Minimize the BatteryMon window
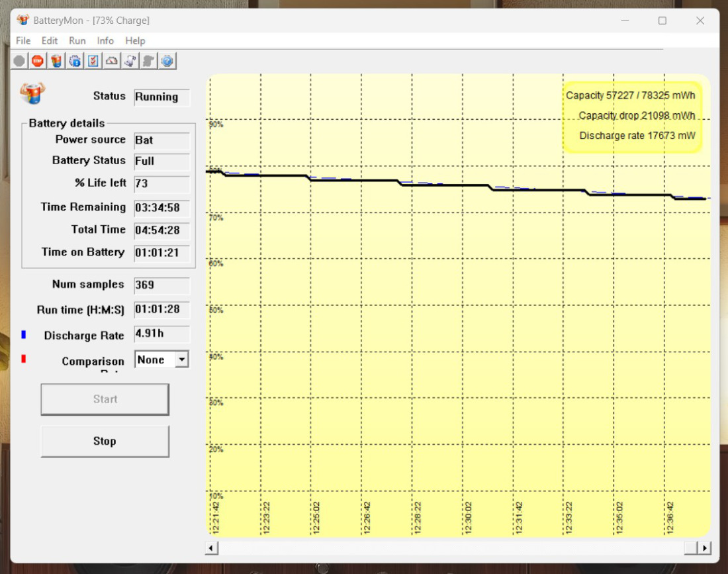The height and width of the screenshot is (574, 728). pyautogui.click(x=625, y=21)
